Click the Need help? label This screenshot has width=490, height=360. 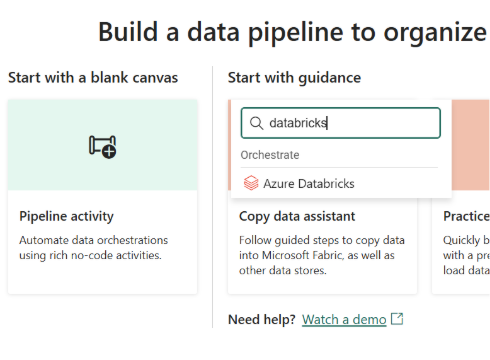pyautogui.click(x=262, y=319)
